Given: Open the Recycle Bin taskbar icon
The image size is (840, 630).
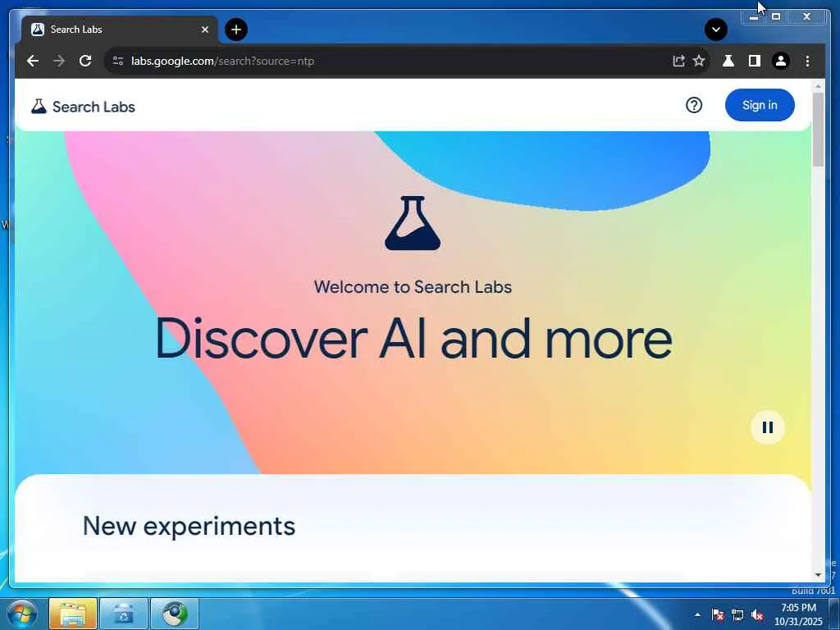Looking at the screenshot, I should (123, 614).
